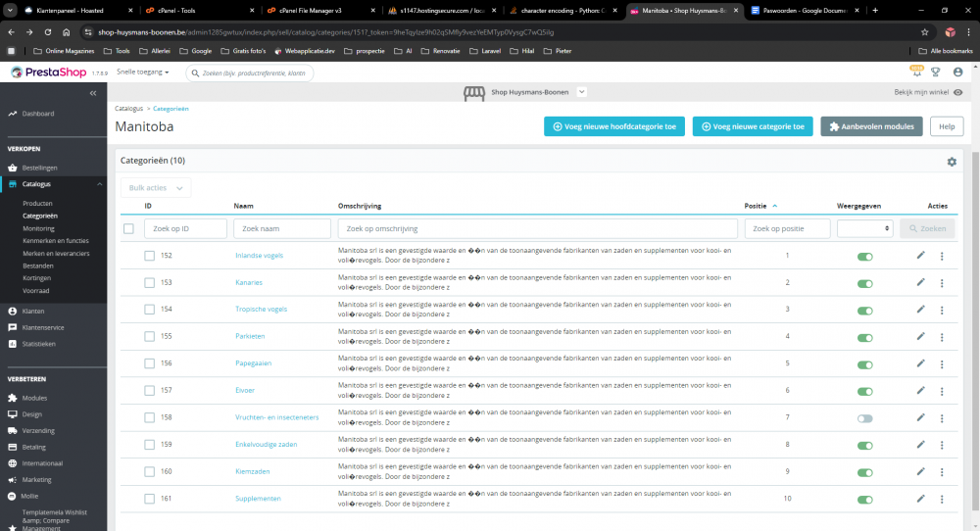Click the Zoeken filter button
980x531 pixels.
(x=927, y=228)
